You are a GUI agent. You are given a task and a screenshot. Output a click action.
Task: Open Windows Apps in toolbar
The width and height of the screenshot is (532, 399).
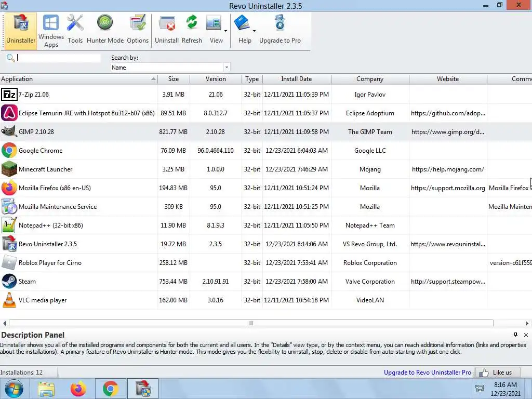(51, 31)
